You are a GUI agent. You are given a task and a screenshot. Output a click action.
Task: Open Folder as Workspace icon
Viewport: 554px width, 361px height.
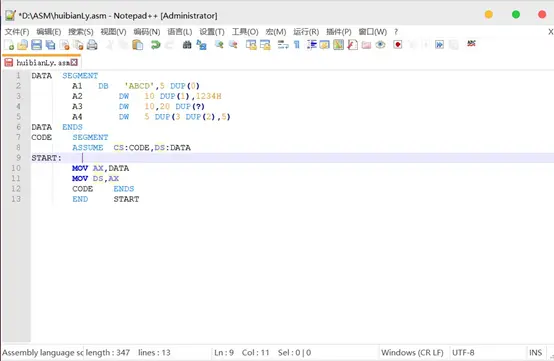pos(366,45)
